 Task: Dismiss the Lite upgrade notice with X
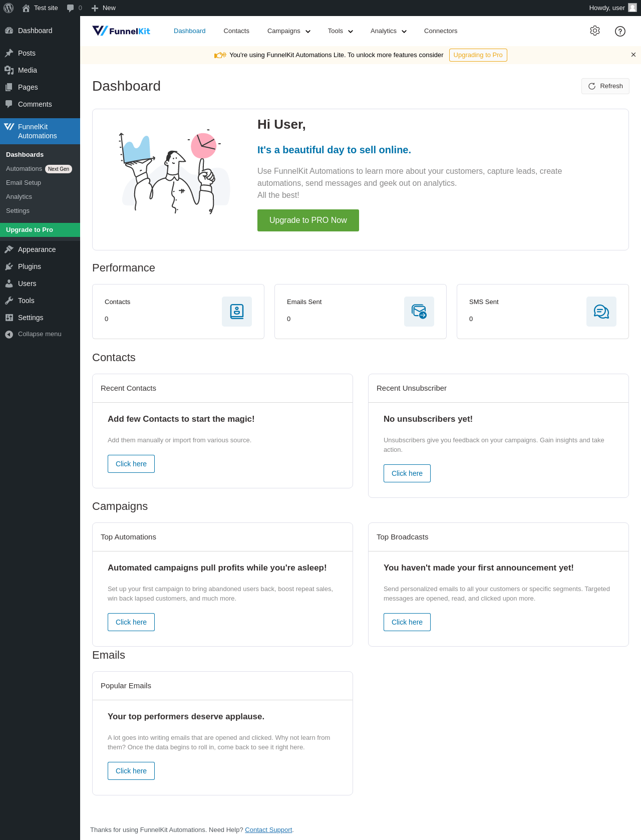coord(633,55)
